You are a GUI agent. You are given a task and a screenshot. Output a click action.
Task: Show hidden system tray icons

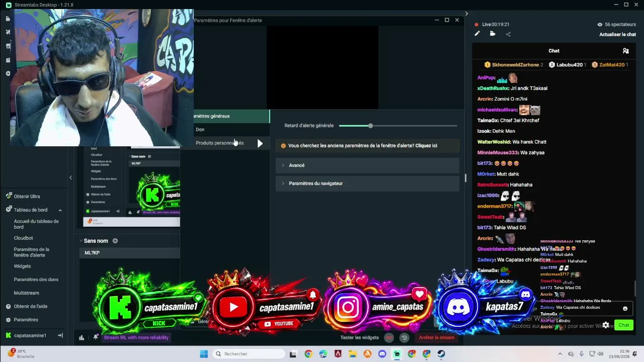pos(560,354)
